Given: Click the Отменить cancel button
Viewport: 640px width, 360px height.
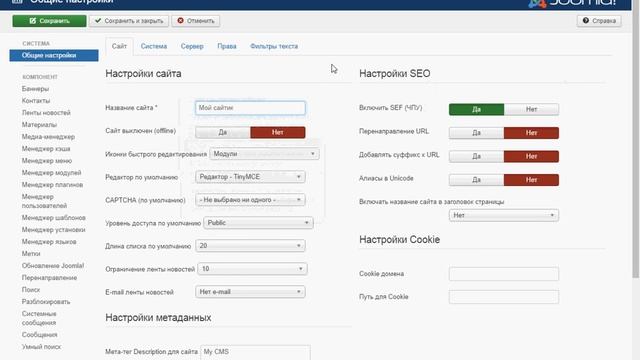Looking at the screenshot, I should point(196,21).
